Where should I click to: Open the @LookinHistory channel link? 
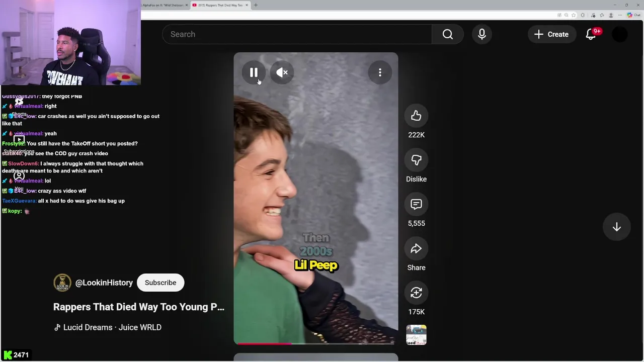coord(104,283)
